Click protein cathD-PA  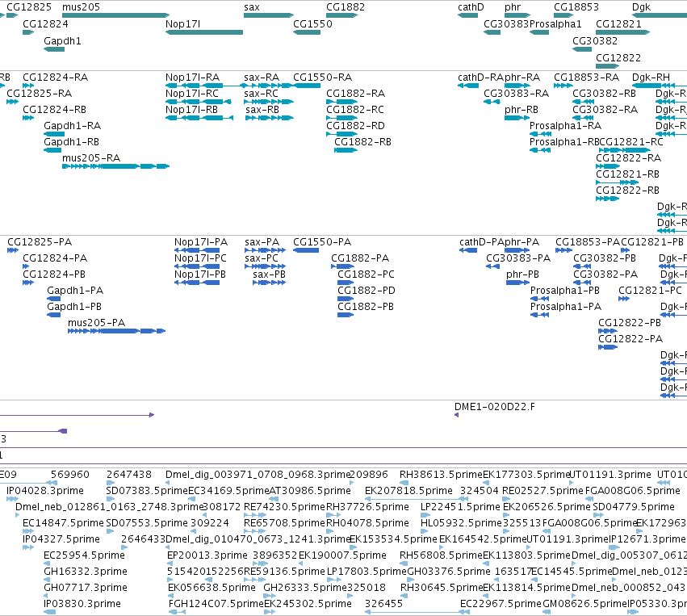pos(481,242)
